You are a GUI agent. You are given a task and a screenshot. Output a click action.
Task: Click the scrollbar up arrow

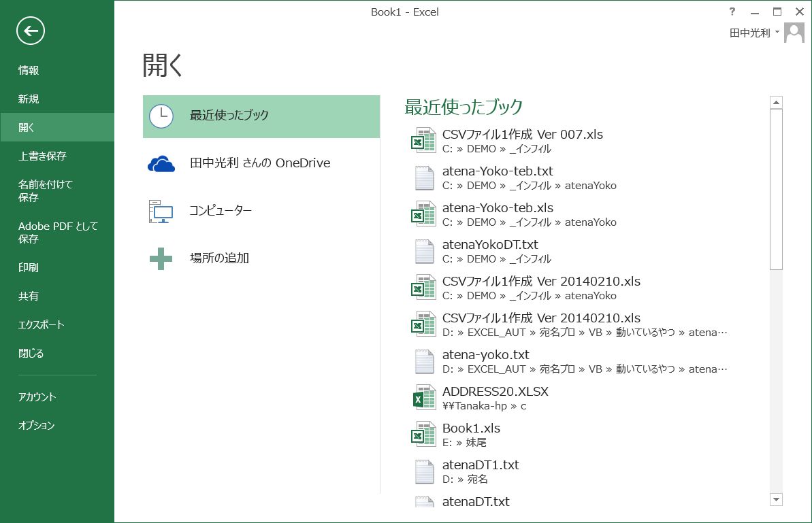[776, 103]
